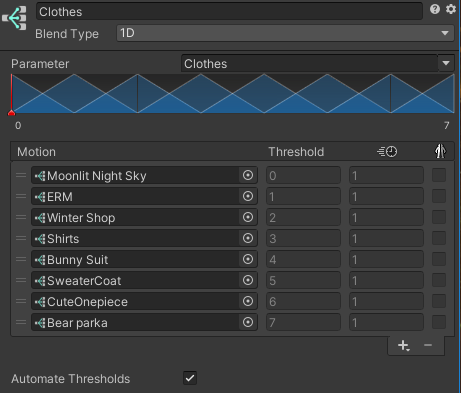Toggle mirror checkbox for Bear parka
Screen dimensions: 461x393
click(439, 322)
